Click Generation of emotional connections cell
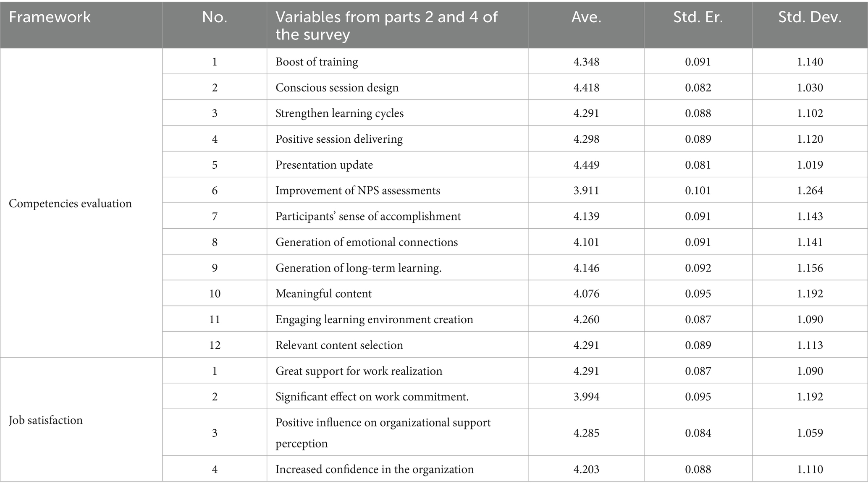The image size is (868, 489). tap(366, 242)
